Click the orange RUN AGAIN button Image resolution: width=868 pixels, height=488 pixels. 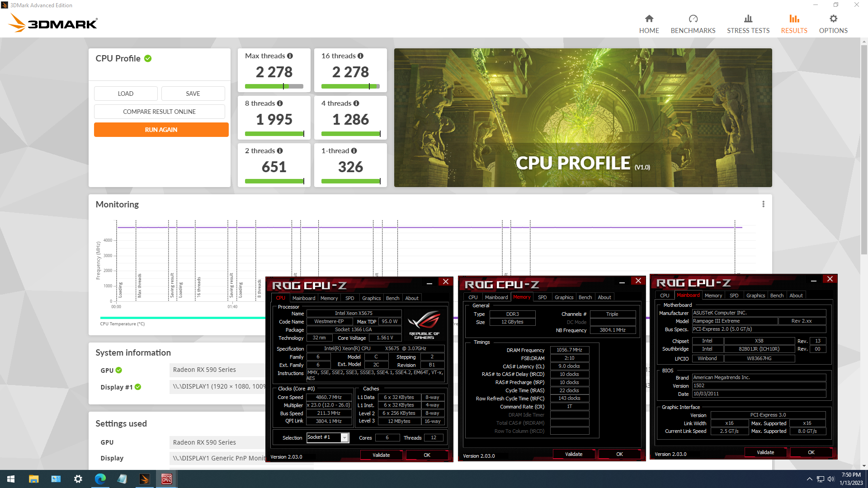(x=161, y=130)
